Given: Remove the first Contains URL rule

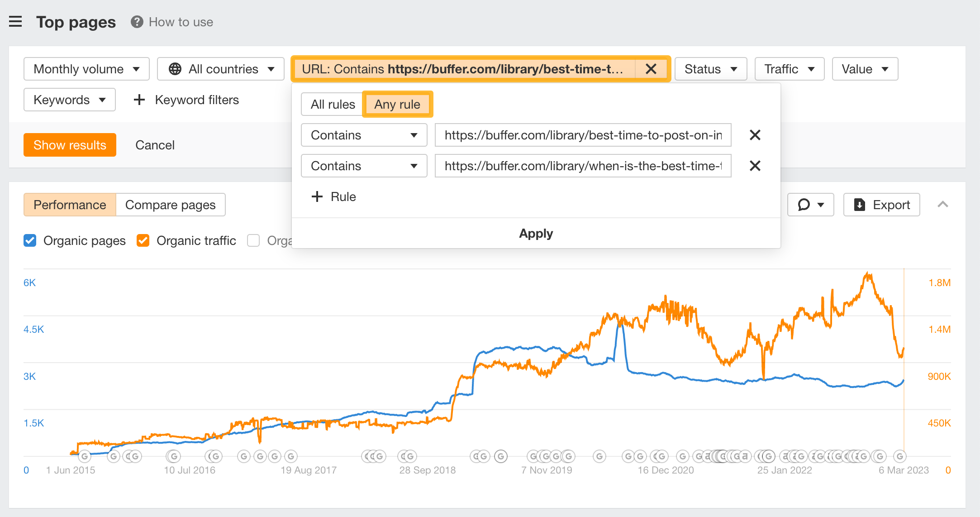Looking at the screenshot, I should click(755, 135).
